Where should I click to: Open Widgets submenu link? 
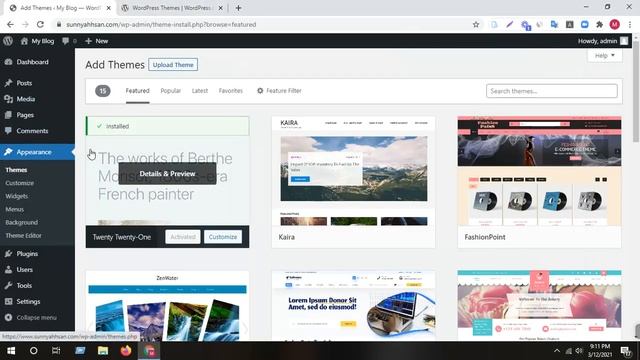(17, 196)
